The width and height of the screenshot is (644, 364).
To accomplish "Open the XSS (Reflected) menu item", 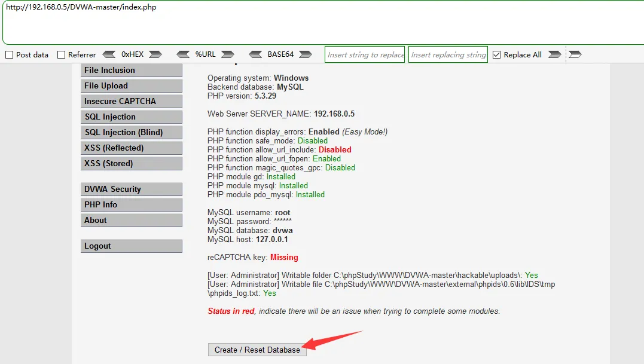I will [132, 148].
